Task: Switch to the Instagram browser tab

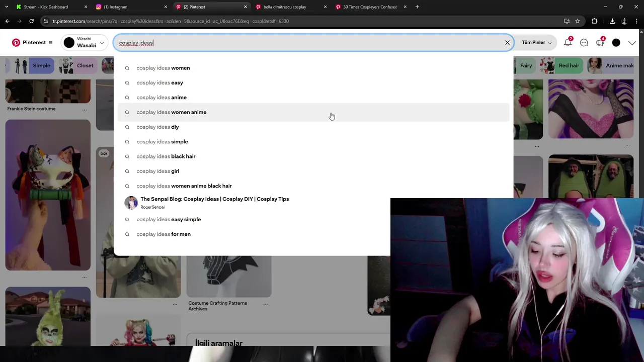Action: coord(115,7)
